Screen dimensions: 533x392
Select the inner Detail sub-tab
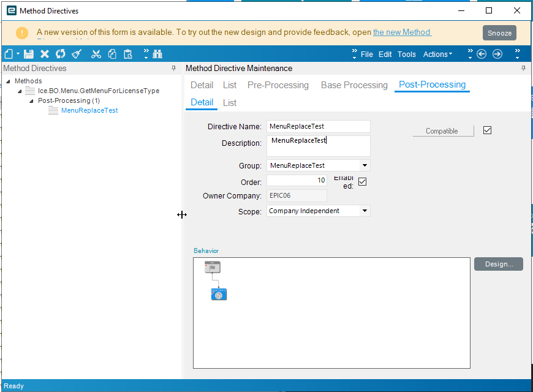point(202,102)
